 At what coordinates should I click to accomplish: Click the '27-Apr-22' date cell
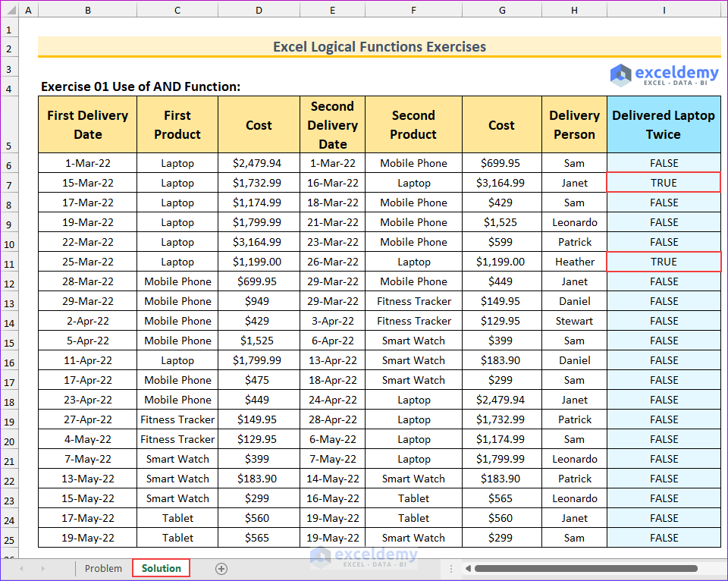(x=87, y=419)
